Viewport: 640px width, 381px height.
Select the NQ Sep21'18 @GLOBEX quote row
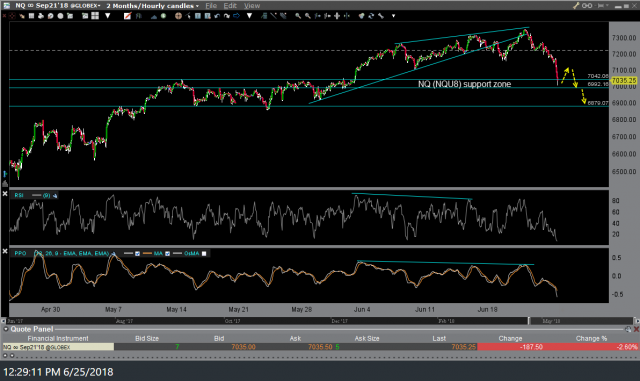point(320,347)
